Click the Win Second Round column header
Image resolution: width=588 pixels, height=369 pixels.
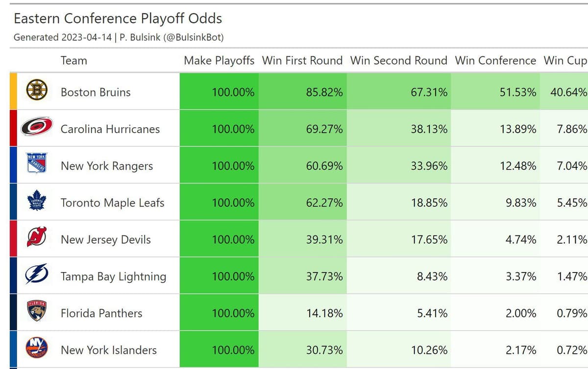(398, 61)
